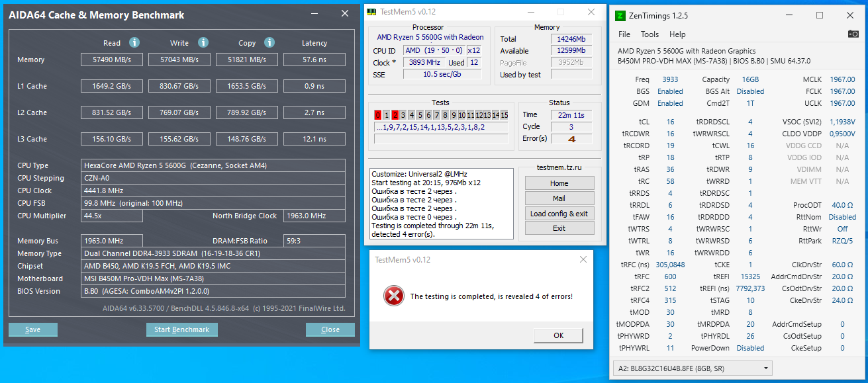Click CPU Type field HexaCore AMD Ryzen
The image size is (868, 383).
click(213, 165)
